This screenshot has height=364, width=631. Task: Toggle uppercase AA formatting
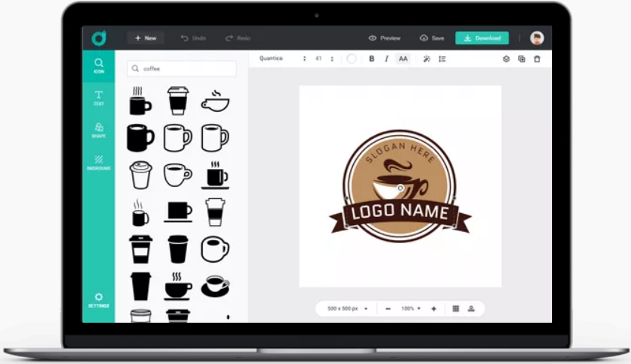(403, 59)
